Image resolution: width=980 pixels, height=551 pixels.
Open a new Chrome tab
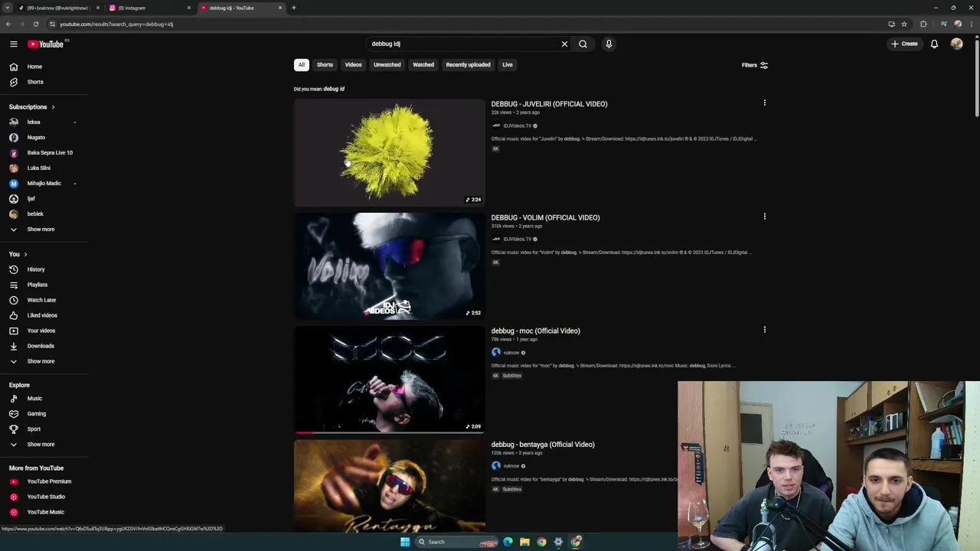[x=294, y=8]
